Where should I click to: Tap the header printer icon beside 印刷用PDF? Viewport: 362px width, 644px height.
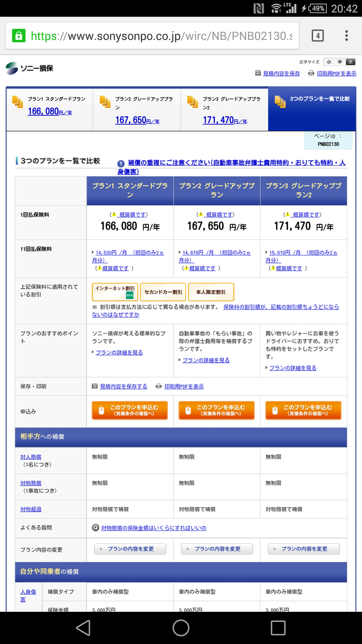(x=312, y=73)
